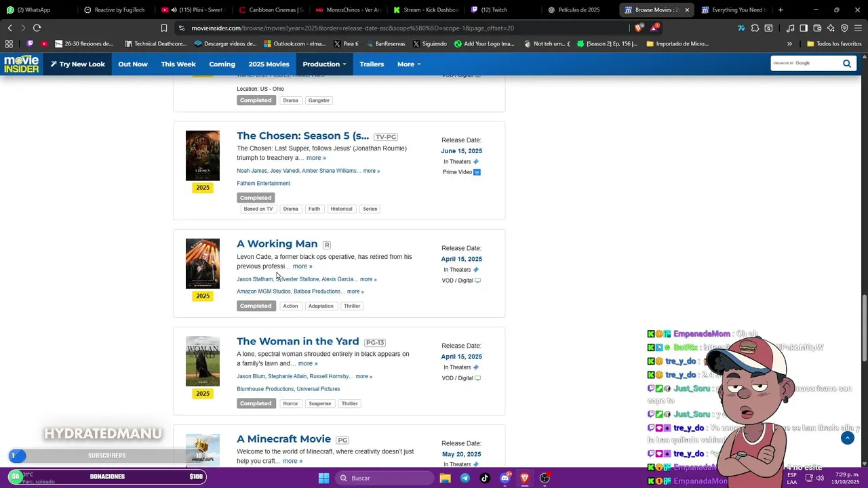868x488 pixels.
Task: Open the Trailers nav item
Action: pyautogui.click(x=372, y=64)
